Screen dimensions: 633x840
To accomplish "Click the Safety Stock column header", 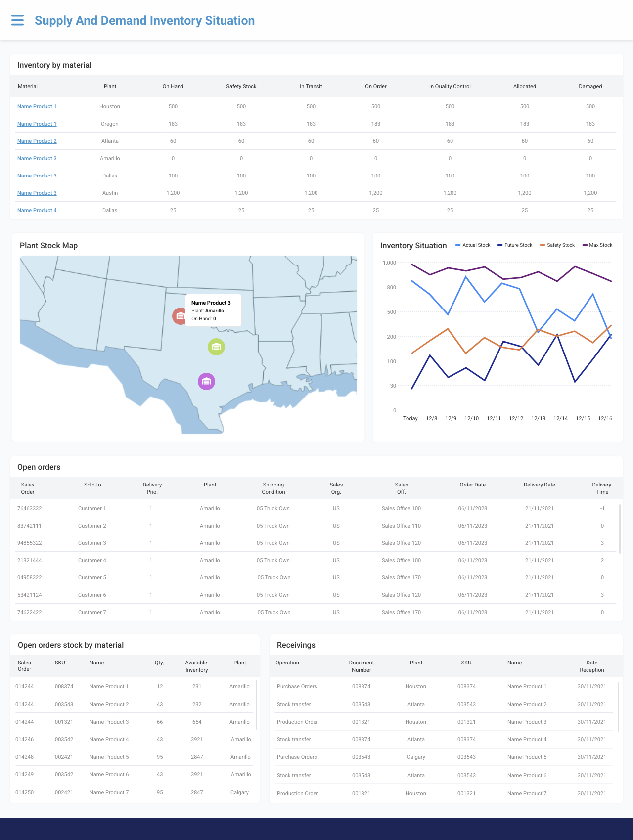I will click(241, 86).
